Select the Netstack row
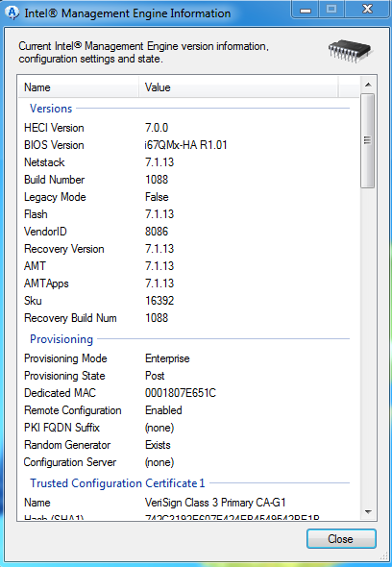Image resolution: width=392 pixels, height=567 pixels. click(x=188, y=162)
